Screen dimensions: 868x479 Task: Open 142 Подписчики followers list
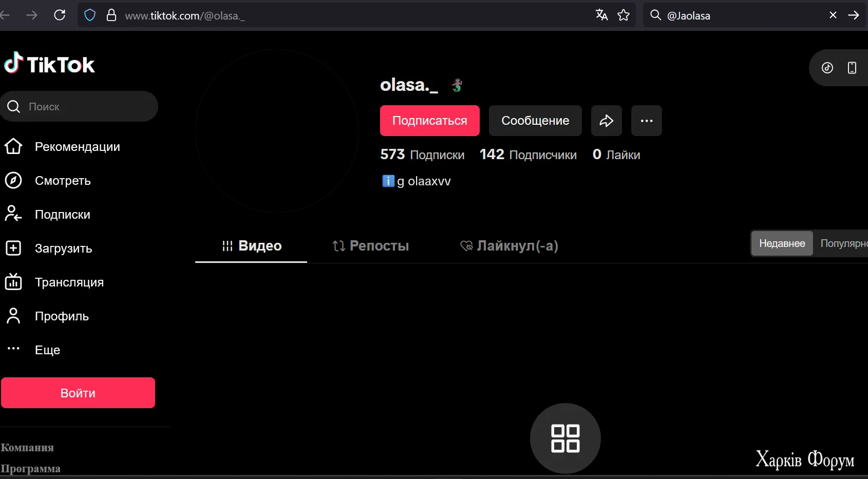tap(528, 155)
